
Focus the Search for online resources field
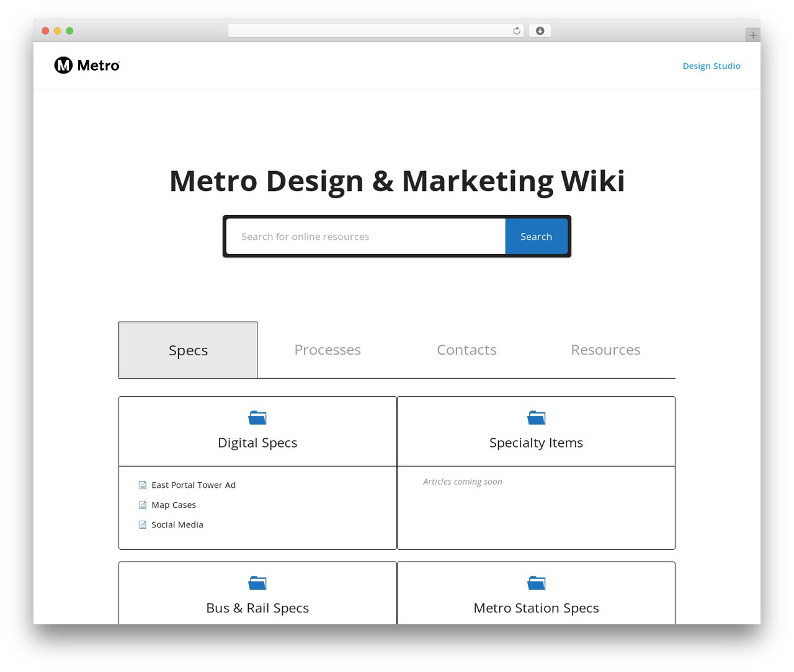[366, 236]
